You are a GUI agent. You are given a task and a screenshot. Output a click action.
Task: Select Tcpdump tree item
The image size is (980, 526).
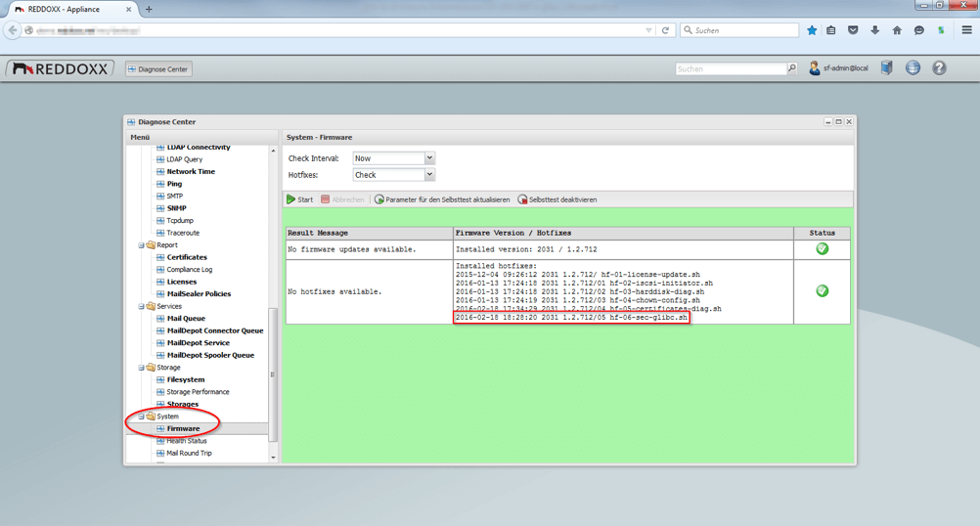click(x=180, y=221)
